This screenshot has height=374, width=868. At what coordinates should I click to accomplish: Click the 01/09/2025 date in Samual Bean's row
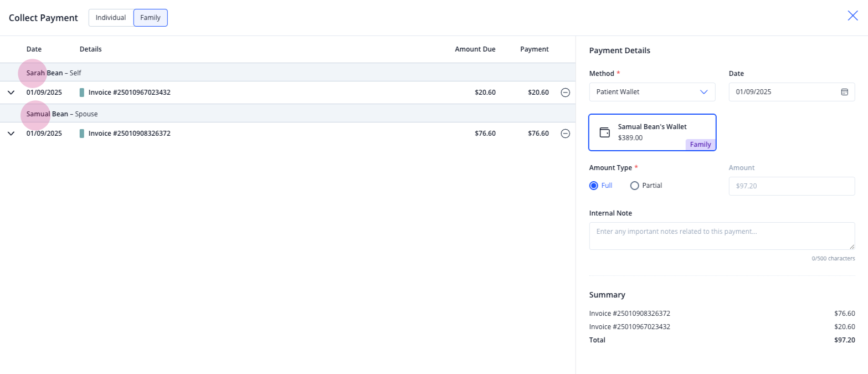click(44, 134)
